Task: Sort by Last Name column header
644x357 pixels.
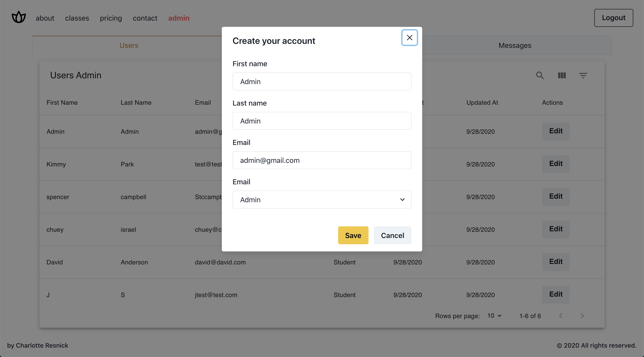Action: (136, 102)
